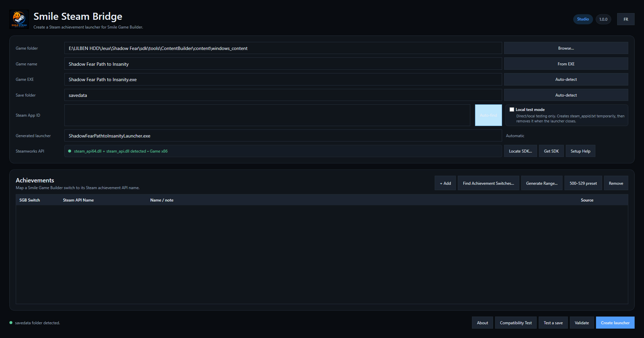Click the Validate button
The width and height of the screenshot is (644, 338).
(582, 323)
